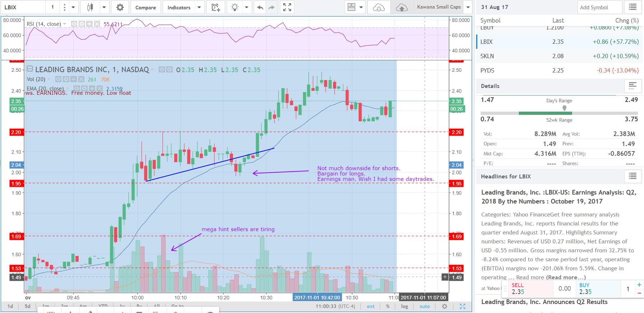644x313 pixels.
Task: Save the chart layout via cloud upload icon
Action: [x=401, y=7]
